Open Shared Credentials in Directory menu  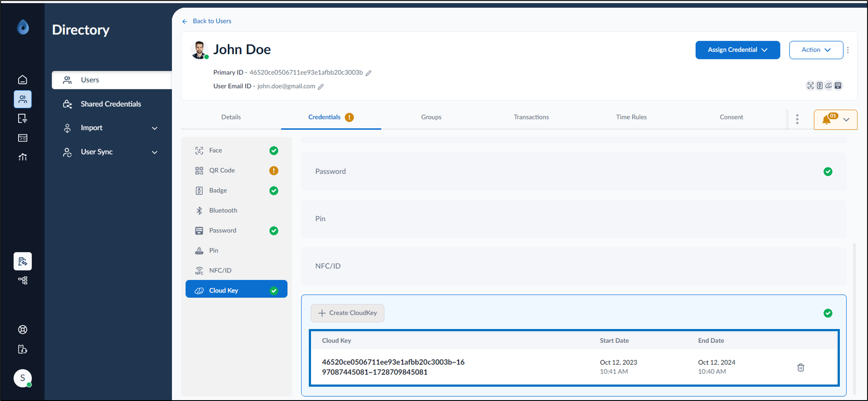(x=111, y=104)
